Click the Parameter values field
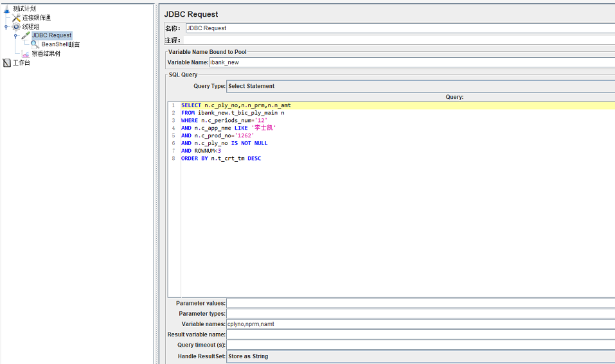The image size is (615, 364). pyautogui.click(x=420, y=303)
